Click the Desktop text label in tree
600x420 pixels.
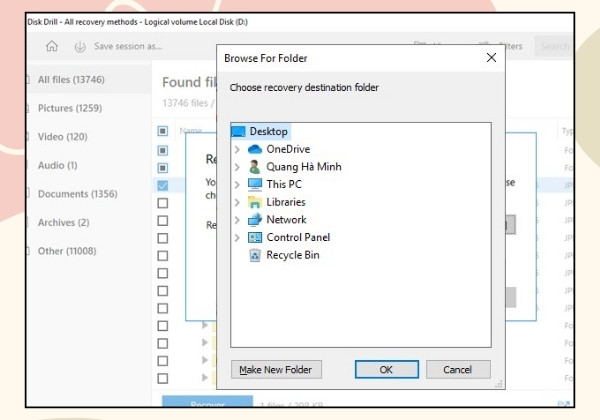[269, 132]
